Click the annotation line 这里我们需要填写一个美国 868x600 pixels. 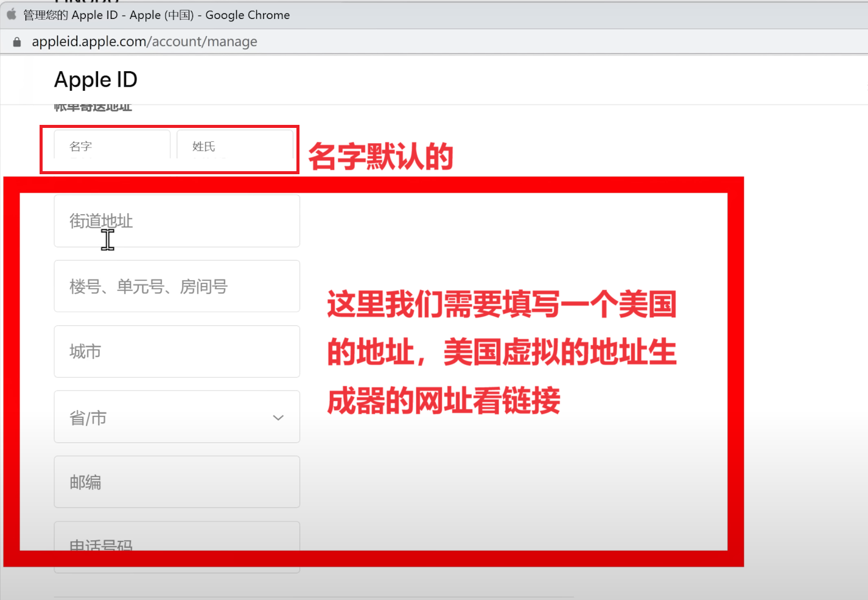pyautogui.click(x=502, y=304)
